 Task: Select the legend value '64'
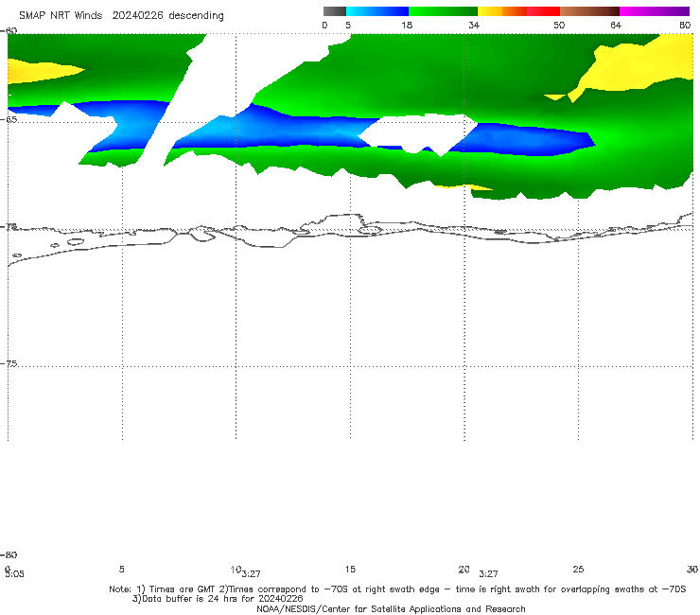tap(616, 25)
